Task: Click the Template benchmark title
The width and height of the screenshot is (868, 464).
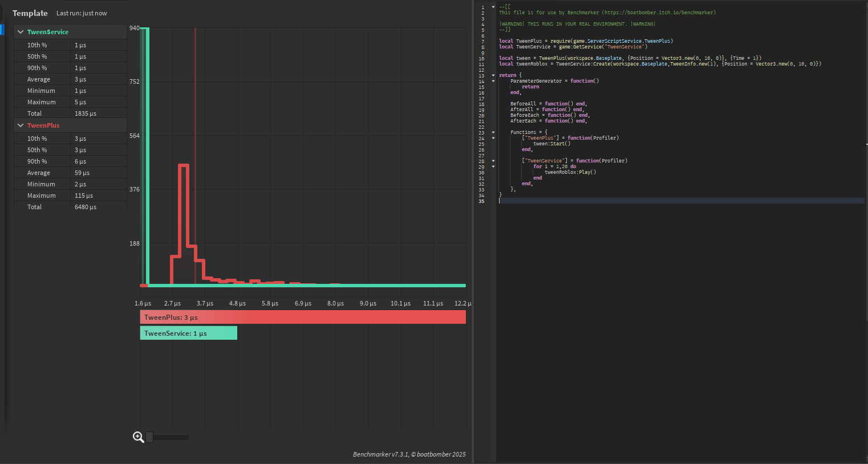Action: pos(30,13)
